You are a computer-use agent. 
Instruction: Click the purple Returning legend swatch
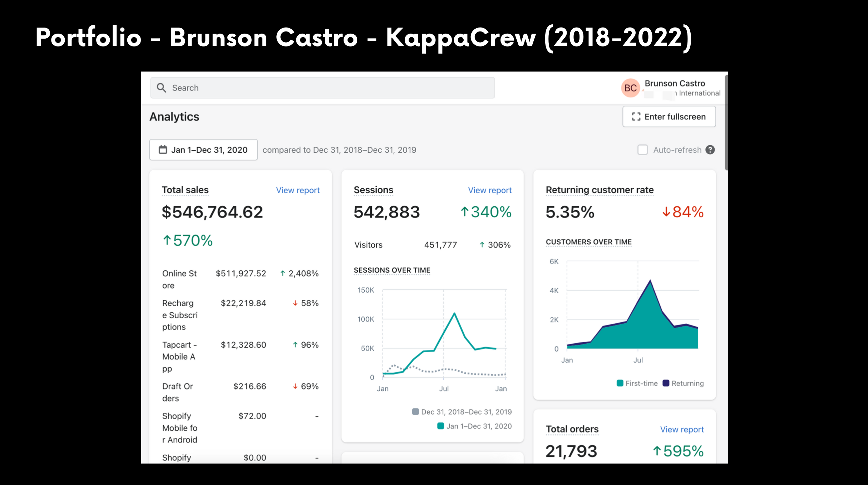point(666,383)
